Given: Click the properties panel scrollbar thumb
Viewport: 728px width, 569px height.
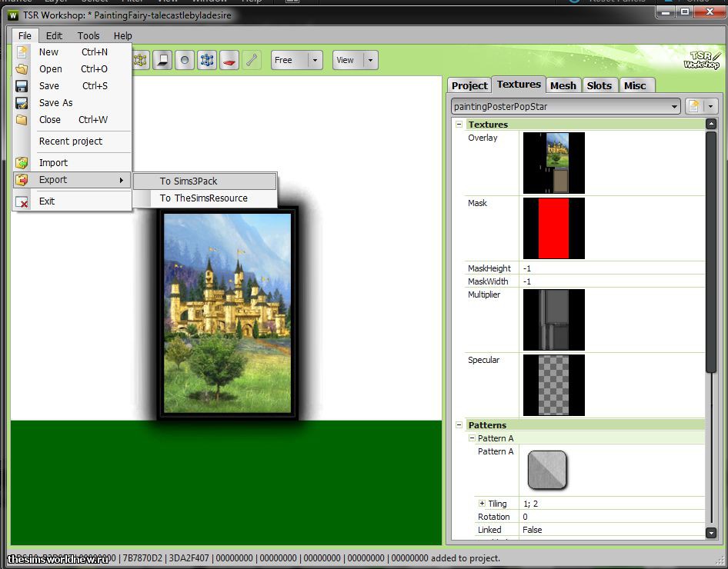Looking at the screenshot, I should pyautogui.click(x=711, y=251).
